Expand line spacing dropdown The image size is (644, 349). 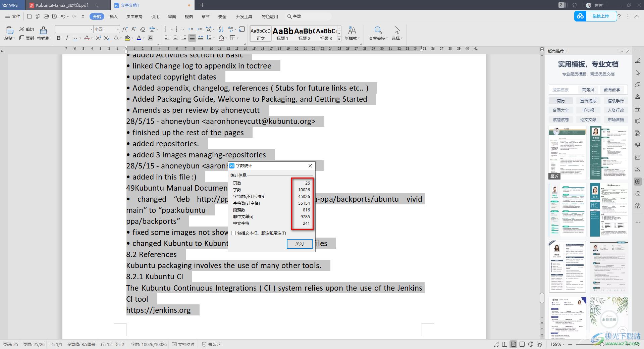(214, 38)
